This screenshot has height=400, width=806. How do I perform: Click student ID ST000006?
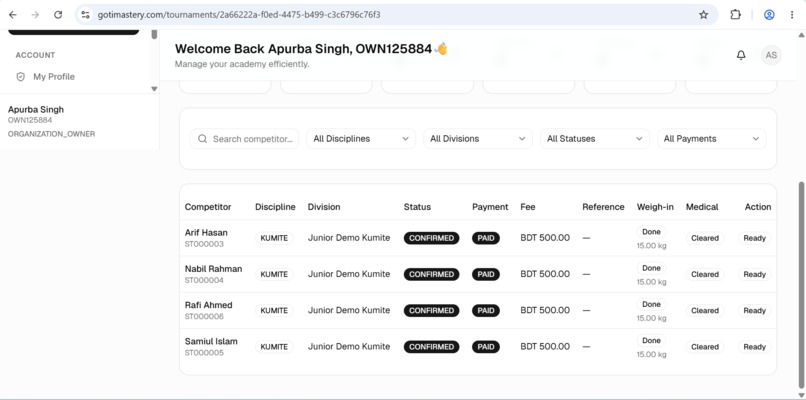coord(204,317)
